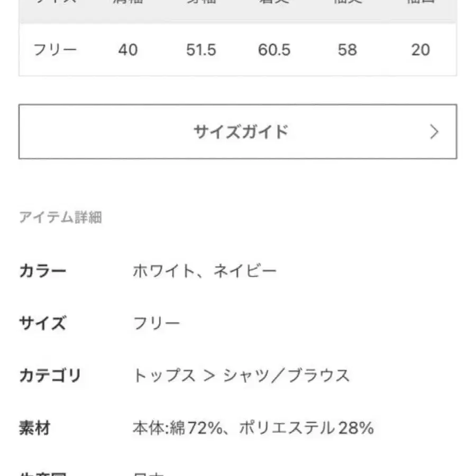Click the アイテム詳細 section heading

[62, 216]
